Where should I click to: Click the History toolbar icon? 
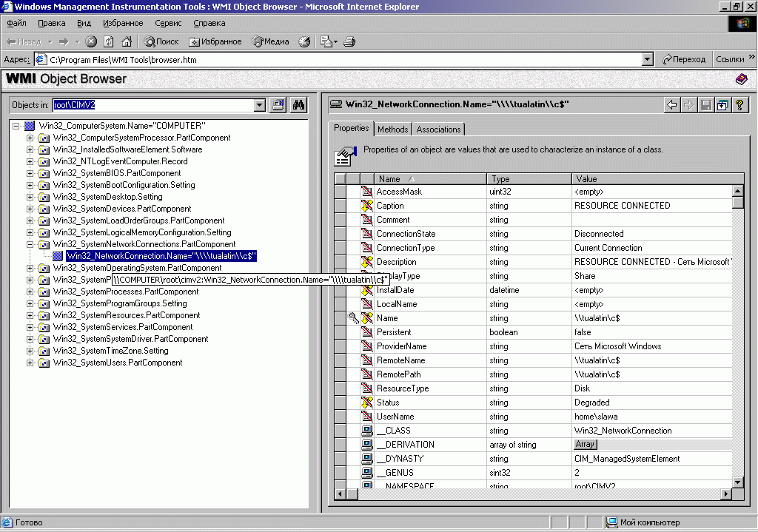[x=304, y=41]
